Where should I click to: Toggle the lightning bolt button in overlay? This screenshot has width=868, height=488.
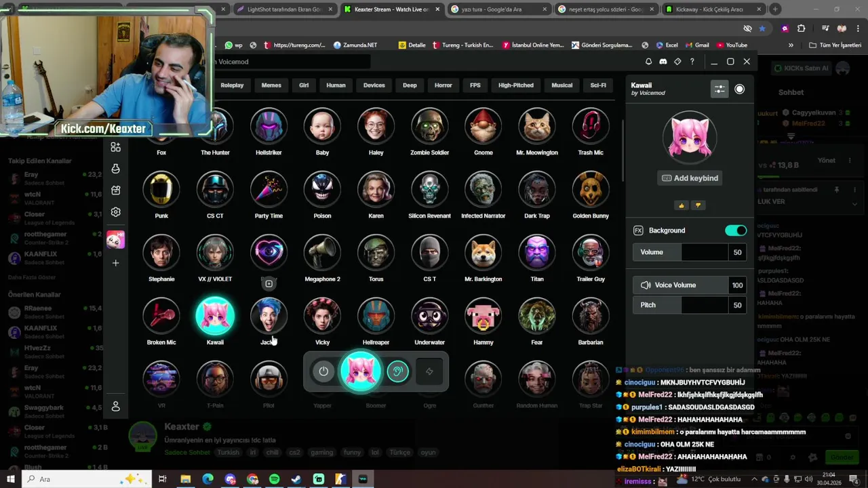[x=429, y=371]
